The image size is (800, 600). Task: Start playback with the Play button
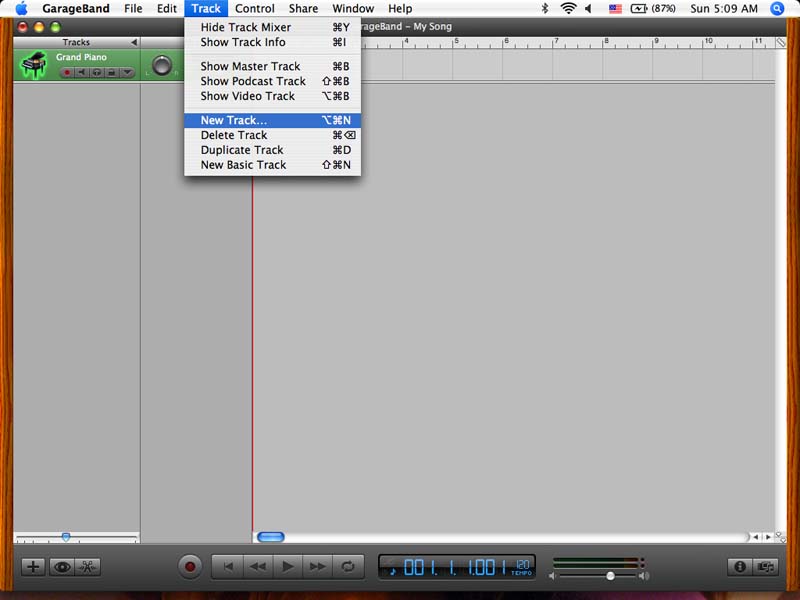[x=288, y=566]
